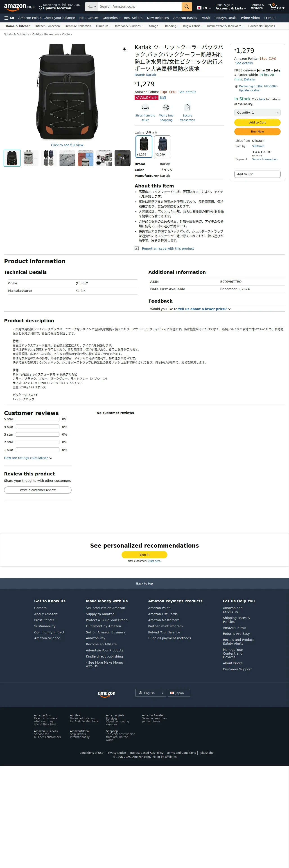The width and height of the screenshot is (289, 868).
Task: Click the Ships from the seller truck icon
Action: click(x=145, y=107)
